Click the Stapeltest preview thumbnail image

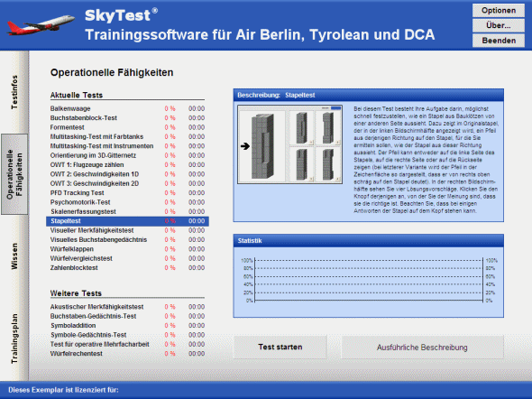point(289,144)
